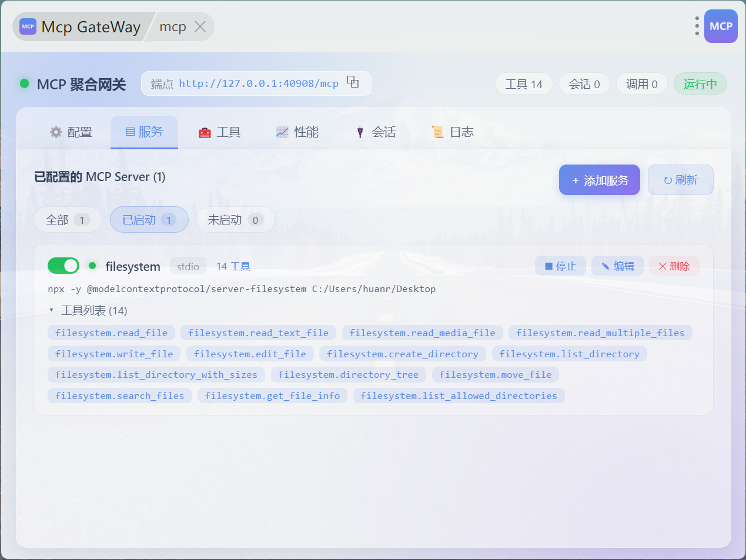
Task: Refresh the server list with 刷新
Action: click(681, 180)
